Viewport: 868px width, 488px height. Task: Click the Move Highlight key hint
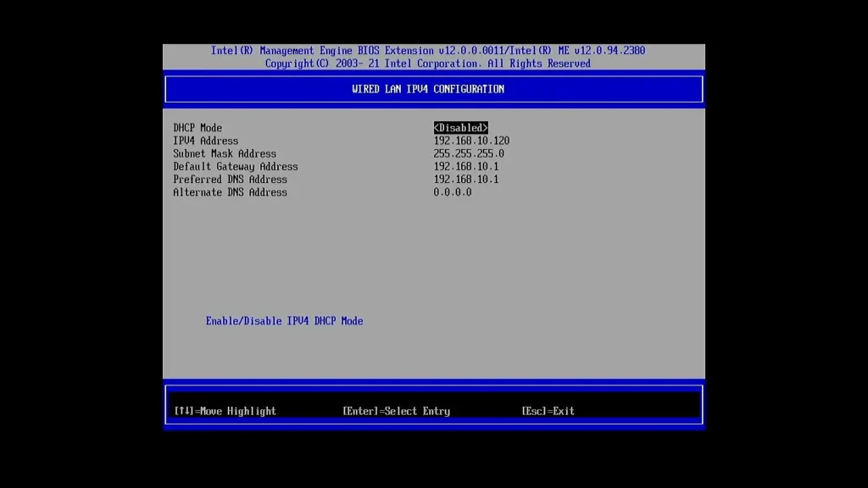click(x=225, y=411)
